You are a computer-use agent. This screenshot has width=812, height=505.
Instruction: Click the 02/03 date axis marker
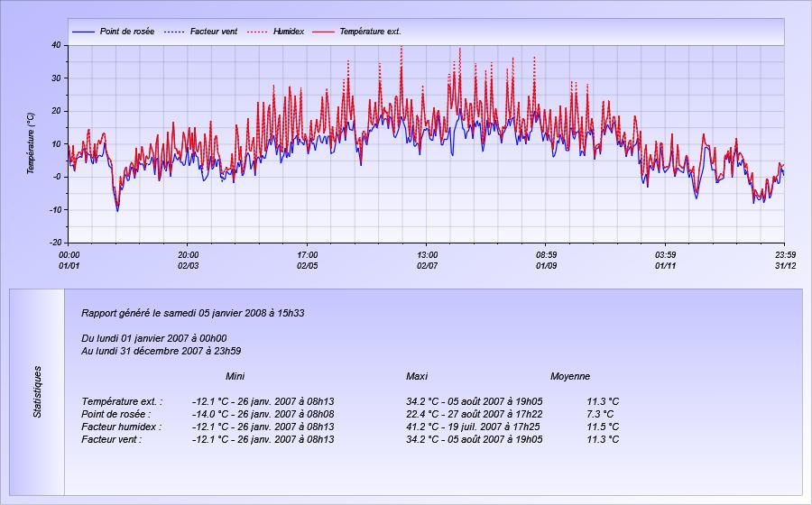click(188, 266)
